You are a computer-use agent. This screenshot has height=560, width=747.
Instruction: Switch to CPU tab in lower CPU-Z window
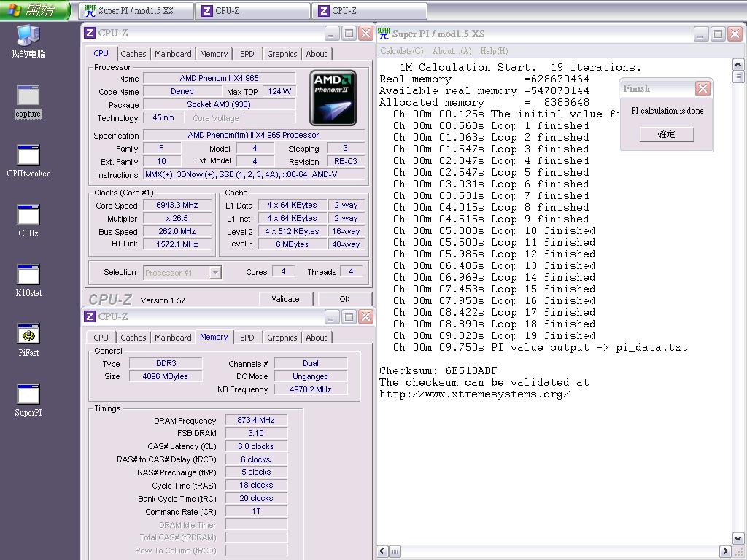click(x=101, y=337)
